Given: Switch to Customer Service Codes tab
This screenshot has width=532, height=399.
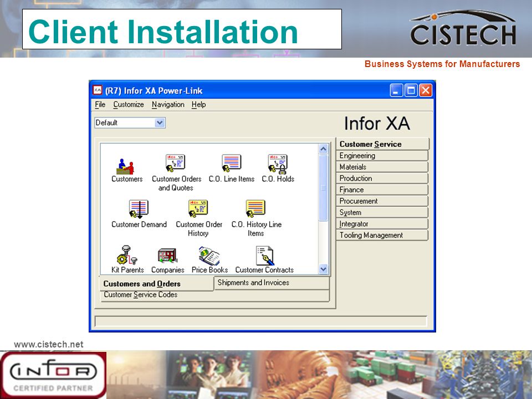Looking at the screenshot, I should click(x=214, y=295).
